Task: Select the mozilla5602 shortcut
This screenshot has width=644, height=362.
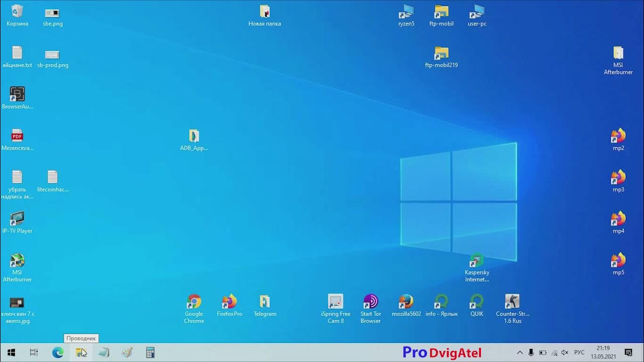Action: click(x=406, y=306)
